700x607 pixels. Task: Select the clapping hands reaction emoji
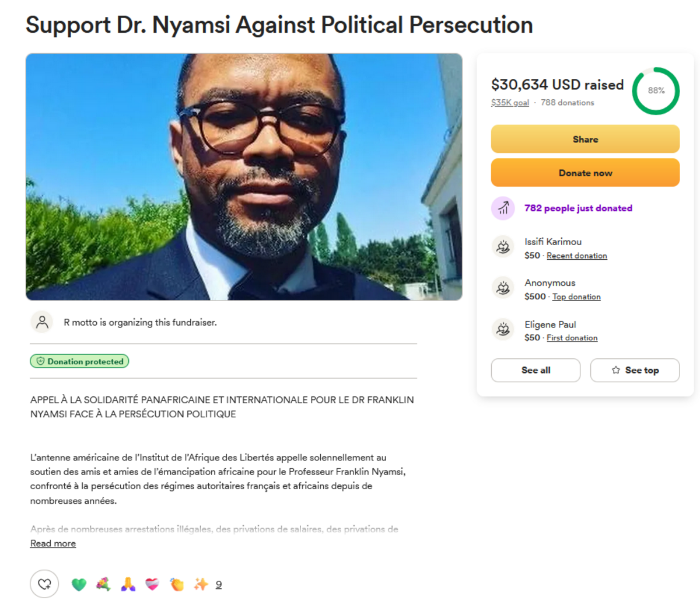[177, 584]
